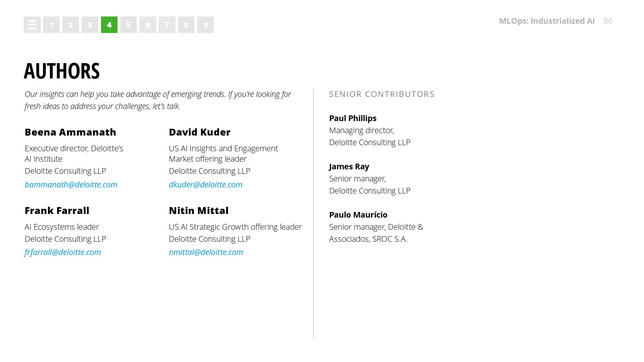Image resolution: width=644 pixels, height=362 pixels.
Task: Click the MLOps: Industrialized AI header title
Action: 547,21
